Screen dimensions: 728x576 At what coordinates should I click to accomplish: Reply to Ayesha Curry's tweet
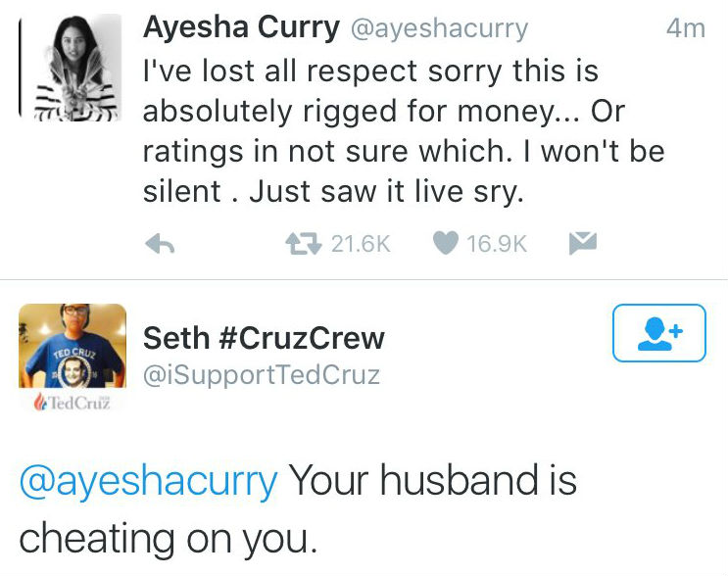[x=160, y=245]
